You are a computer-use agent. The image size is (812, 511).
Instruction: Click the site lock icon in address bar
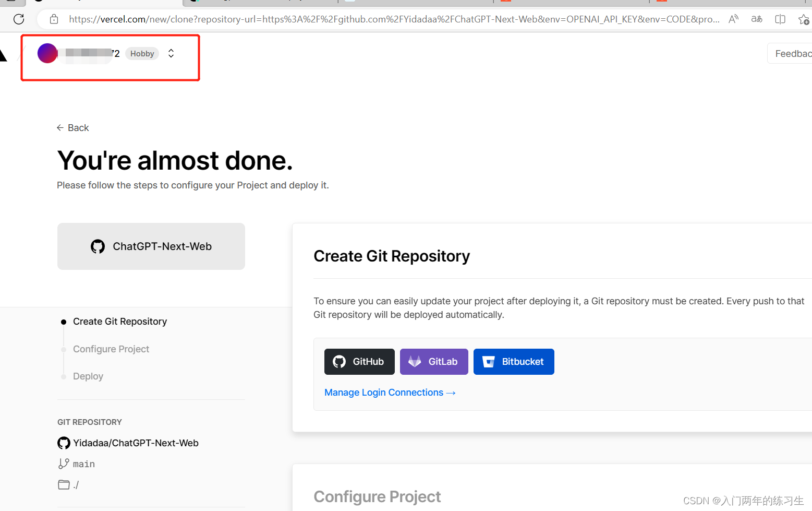click(x=54, y=19)
